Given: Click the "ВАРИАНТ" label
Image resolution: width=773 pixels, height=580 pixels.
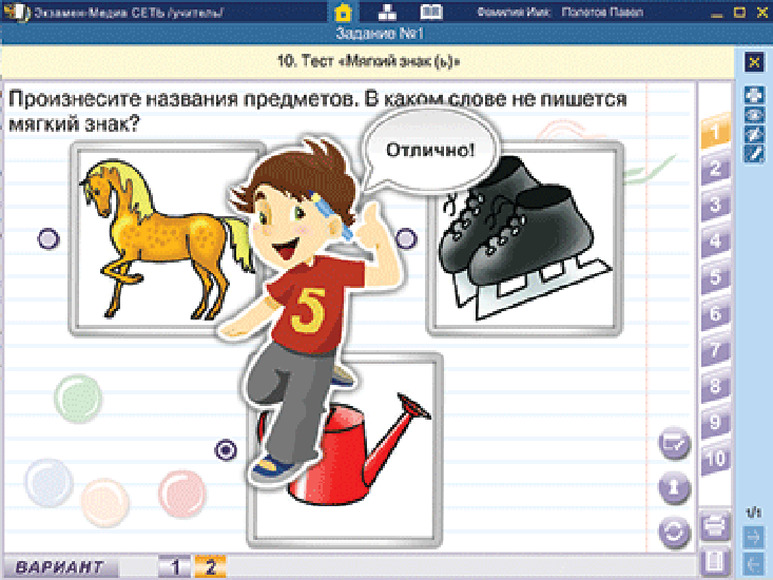Looking at the screenshot, I should tap(59, 567).
